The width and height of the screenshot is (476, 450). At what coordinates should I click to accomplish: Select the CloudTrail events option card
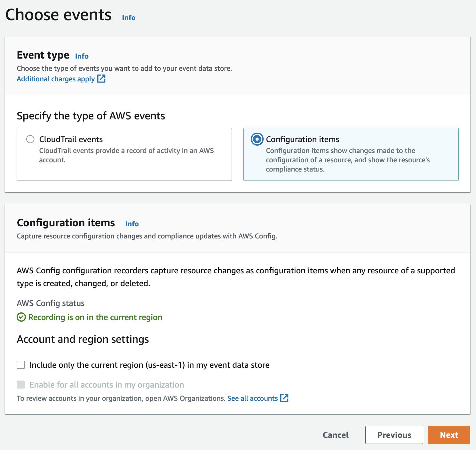pos(124,154)
